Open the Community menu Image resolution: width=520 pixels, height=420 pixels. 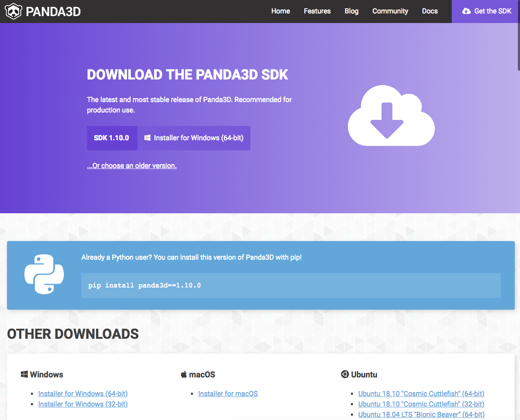pos(390,11)
